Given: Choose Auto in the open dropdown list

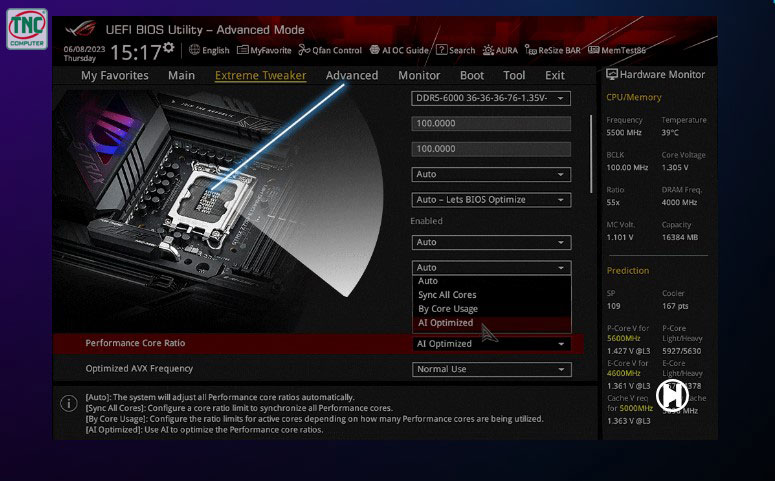Looking at the screenshot, I should pyautogui.click(x=492, y=281).
